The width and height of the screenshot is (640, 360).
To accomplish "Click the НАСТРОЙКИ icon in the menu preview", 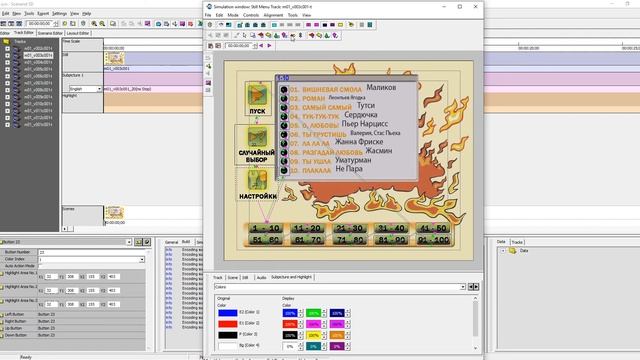I will pyautogui.click(x=258, y=180).
